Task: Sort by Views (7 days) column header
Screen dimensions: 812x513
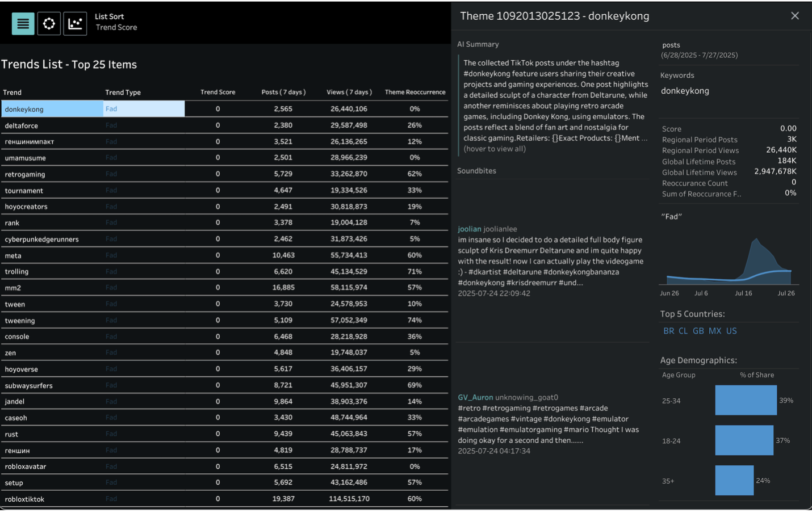Action: pos(349,92)
